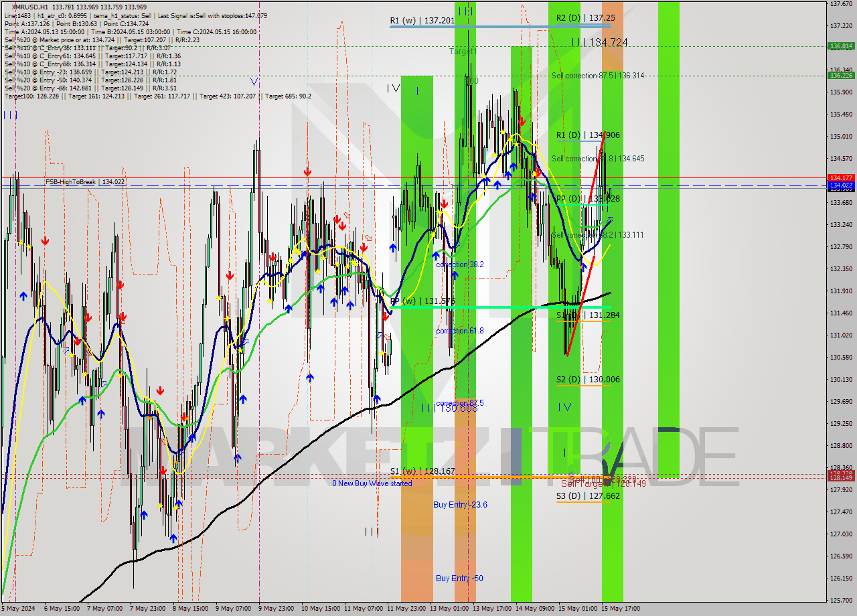Click Sell correction 87.5 | 136.314 label
Screen dimensions: 857x616
(598, 76)
